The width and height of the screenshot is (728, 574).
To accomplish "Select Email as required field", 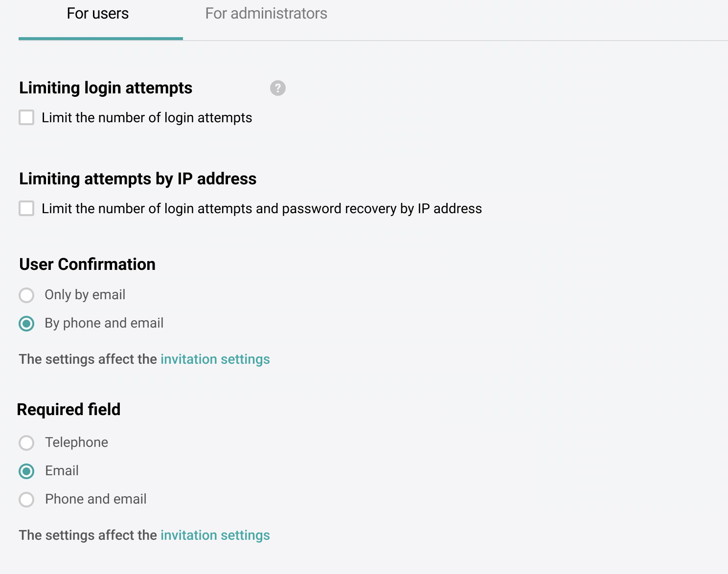I will click(26, 471).
